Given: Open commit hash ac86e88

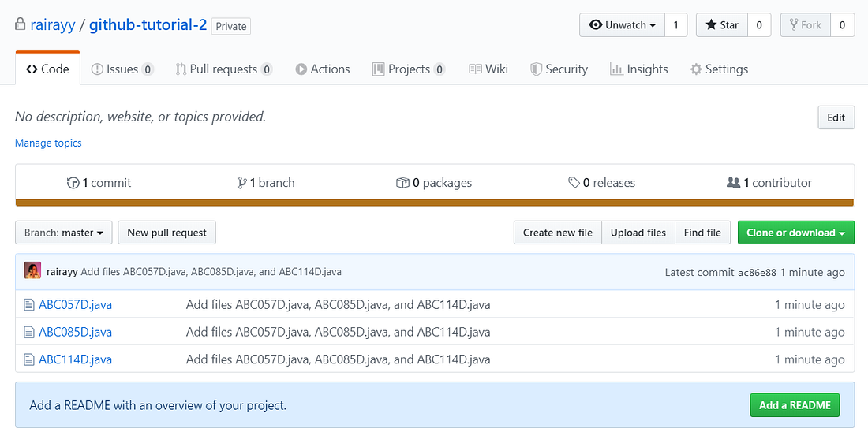Looking at the screenshot, I should pos(757,272).
